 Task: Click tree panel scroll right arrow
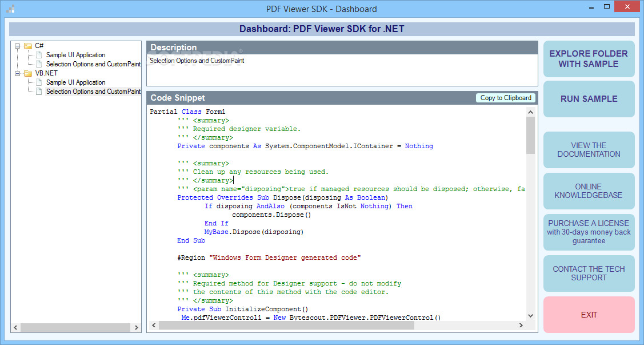(x=137, y=328)
